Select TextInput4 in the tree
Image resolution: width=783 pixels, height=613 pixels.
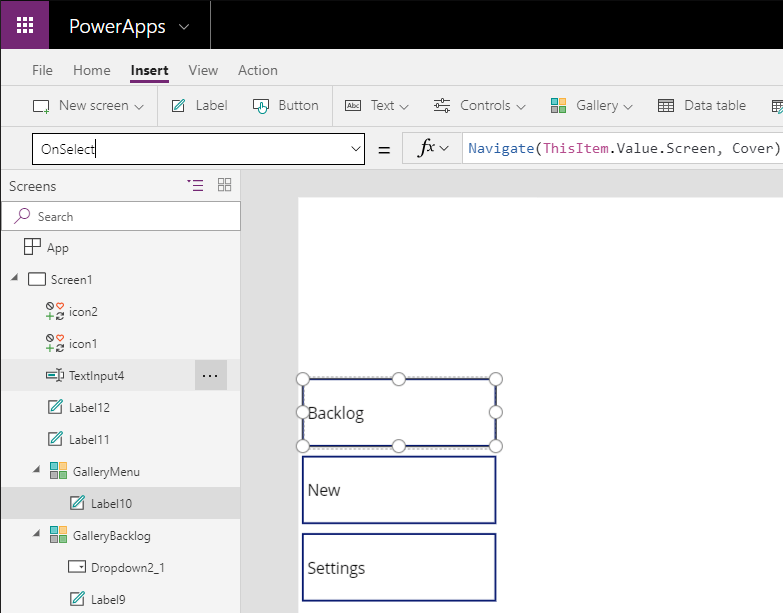click(96, 375)
